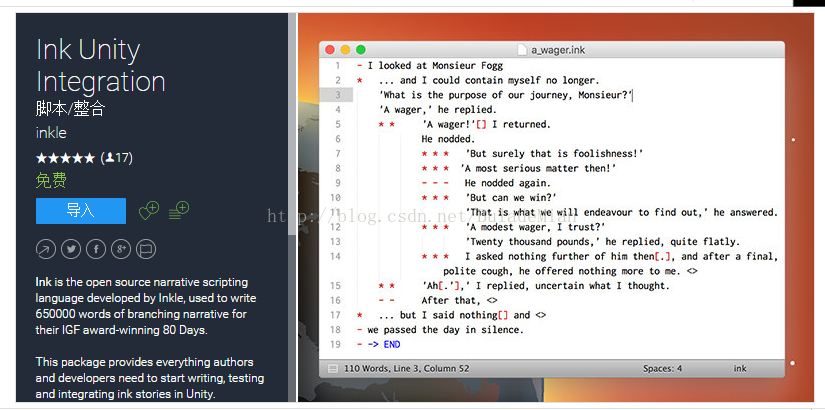Click the share arrow circle icon

(x=46, y=249)
